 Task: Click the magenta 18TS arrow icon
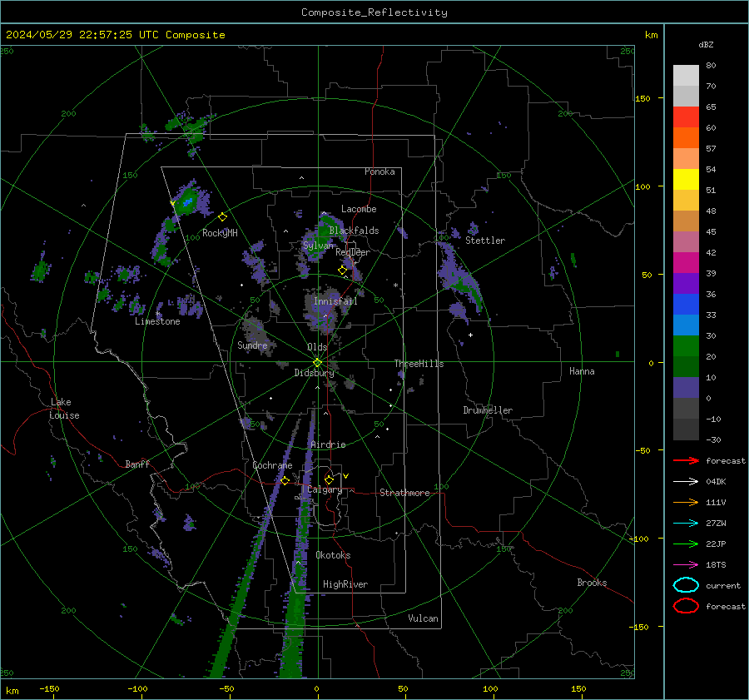[686, 565]
